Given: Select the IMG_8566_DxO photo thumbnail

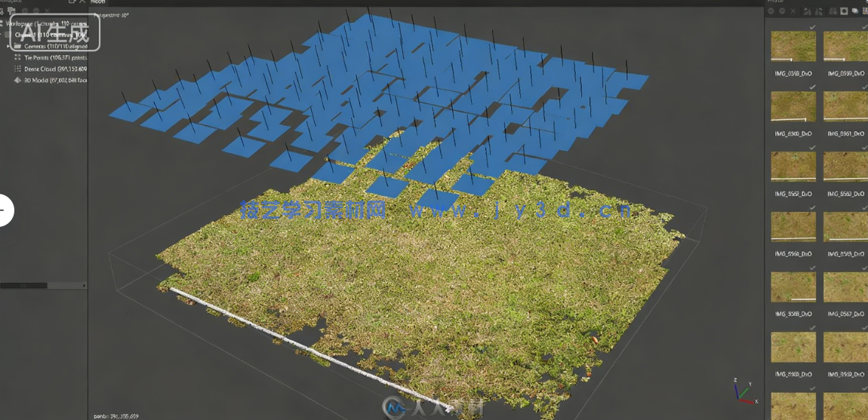Looking at the screenshot, I should [793, 287].
